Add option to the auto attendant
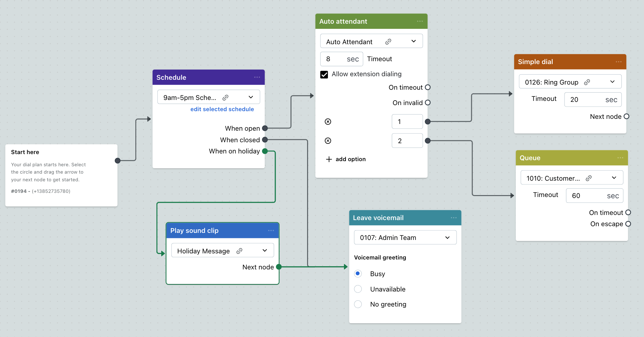This screenshot has height=337, width=644. pos(346,159)
